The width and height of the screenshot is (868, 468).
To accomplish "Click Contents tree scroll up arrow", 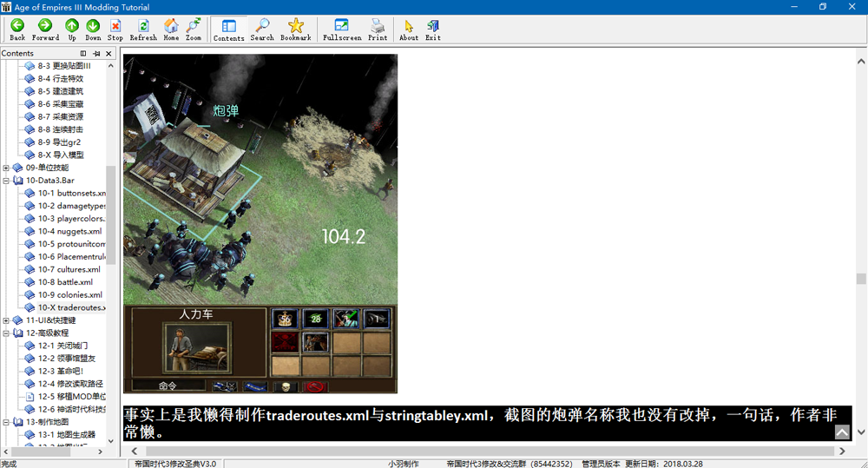I will [x=111, y=66].
